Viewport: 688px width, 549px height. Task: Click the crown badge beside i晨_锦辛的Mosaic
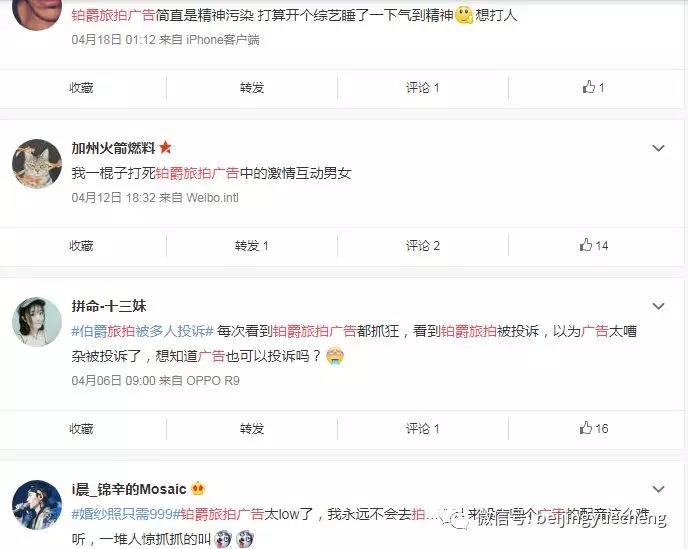(x=198, y=488)
